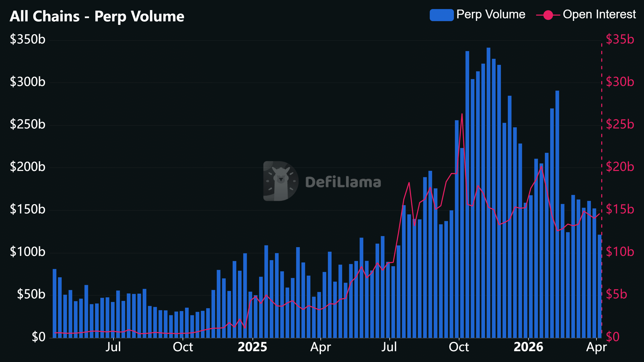Click the 2026 x-axis label

click(x=528, y=347)
